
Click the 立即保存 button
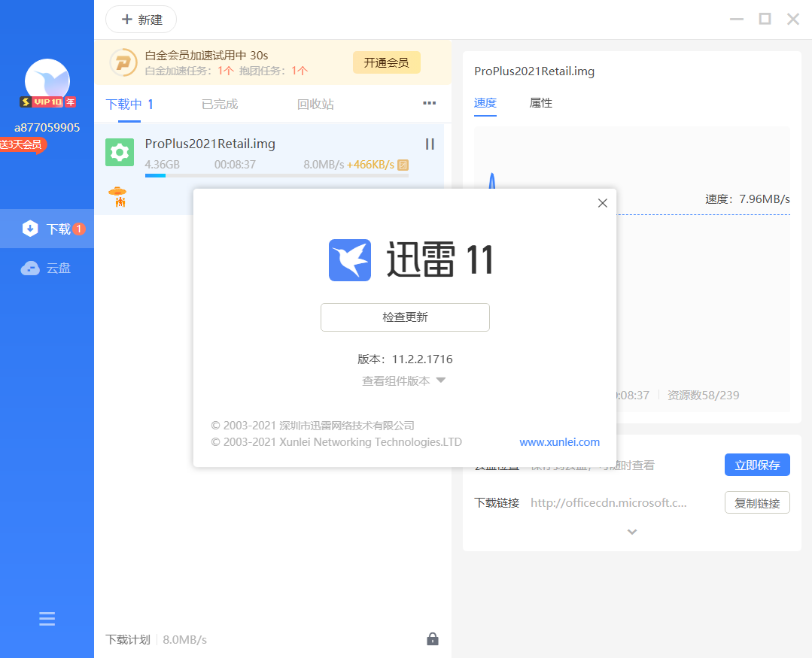coord(757,465)
